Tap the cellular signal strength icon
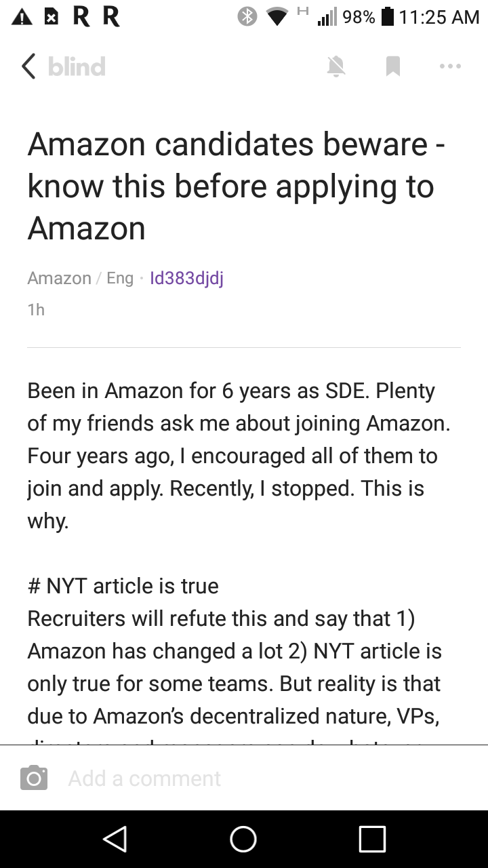Viewport: 488px width, 868px height. click(x=327, y=17)
